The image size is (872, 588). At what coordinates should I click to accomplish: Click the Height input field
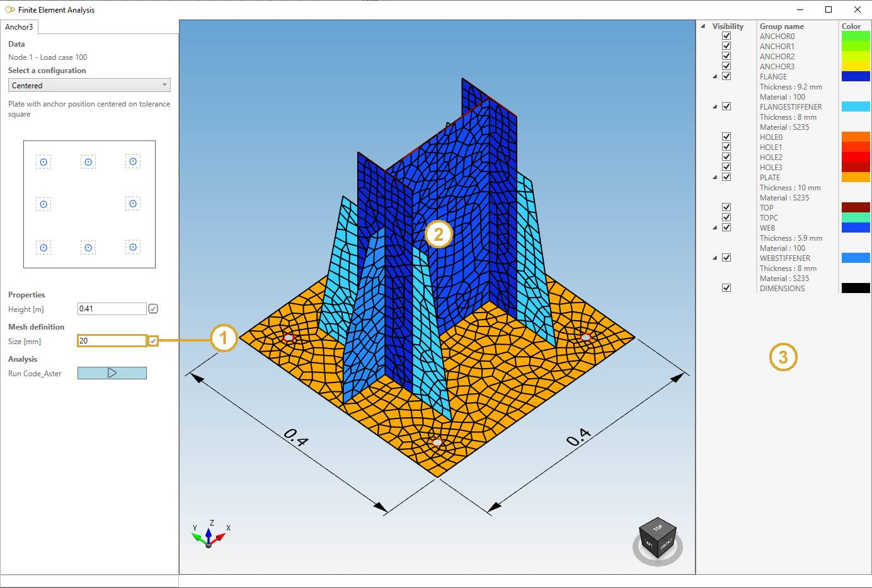pyautogui.click(x=112, y=309)
